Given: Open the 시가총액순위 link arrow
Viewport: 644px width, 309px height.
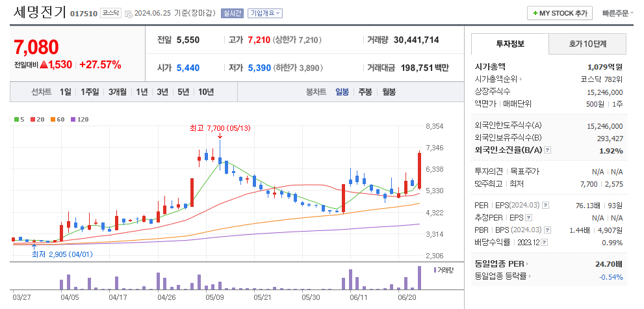Looking at the screenshot, I should (521, 79).
